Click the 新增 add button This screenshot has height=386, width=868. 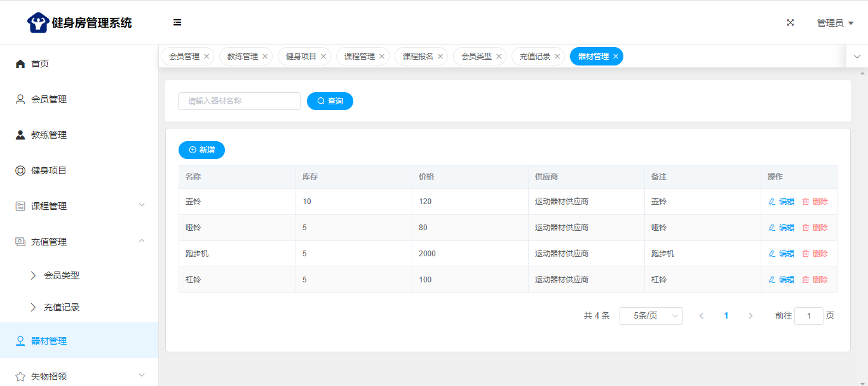[x=201, y=150]
